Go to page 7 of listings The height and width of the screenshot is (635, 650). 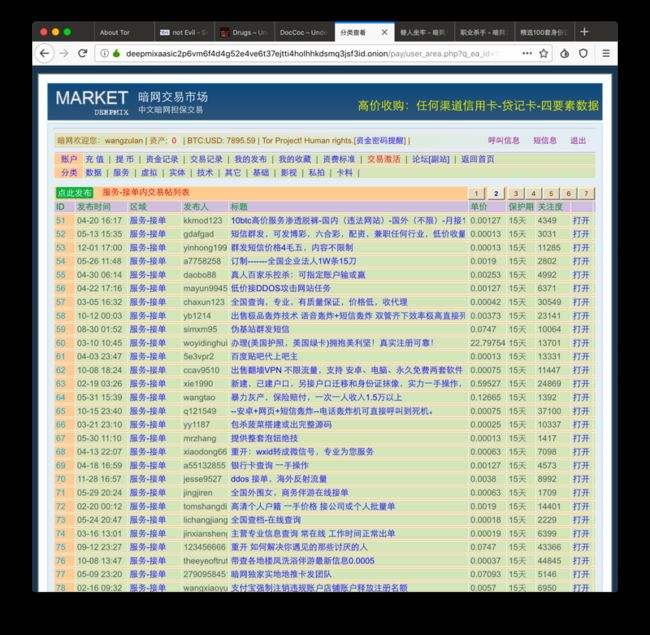pos(586,193)
